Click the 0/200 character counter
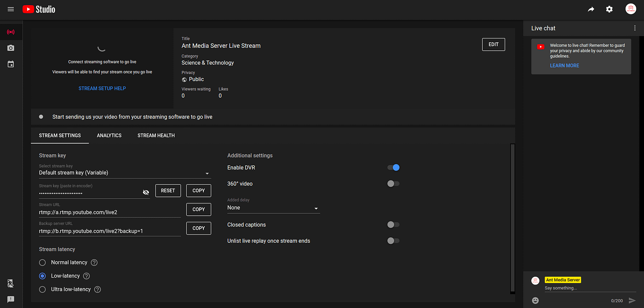The width and height of the screenshot is (644, 308). (x=617, y=301)
